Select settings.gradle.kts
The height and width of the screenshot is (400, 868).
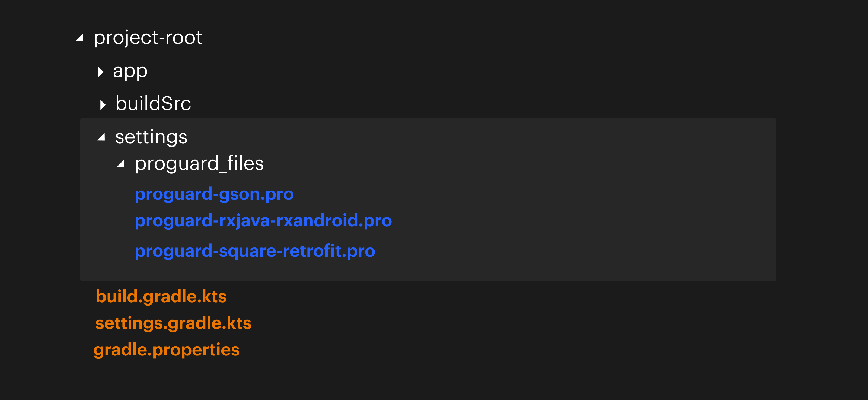tap(173, 323)
